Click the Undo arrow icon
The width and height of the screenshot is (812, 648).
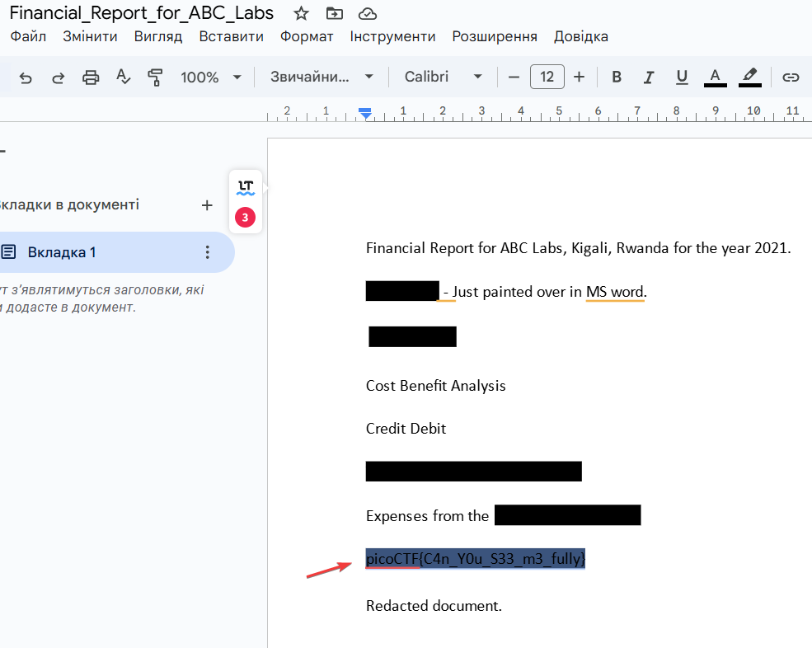tap(26, 77)
